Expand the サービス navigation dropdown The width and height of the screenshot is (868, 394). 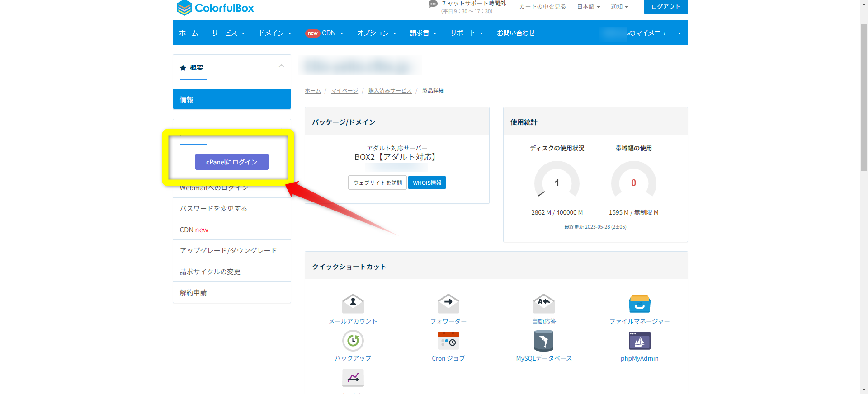tap(228, 33)
